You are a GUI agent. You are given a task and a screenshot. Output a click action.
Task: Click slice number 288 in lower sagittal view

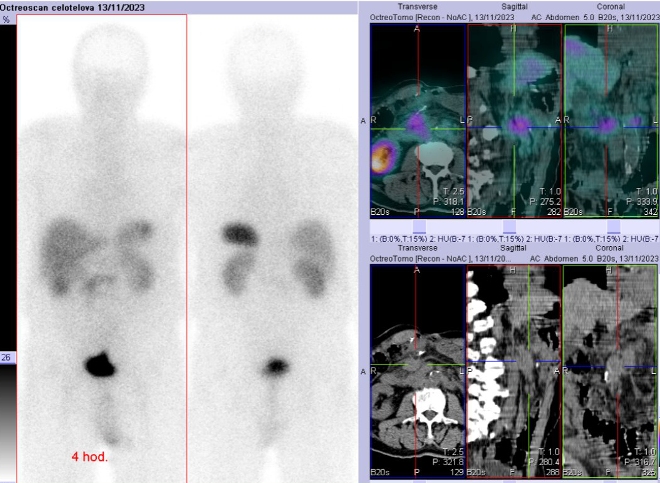coord(554,472)
